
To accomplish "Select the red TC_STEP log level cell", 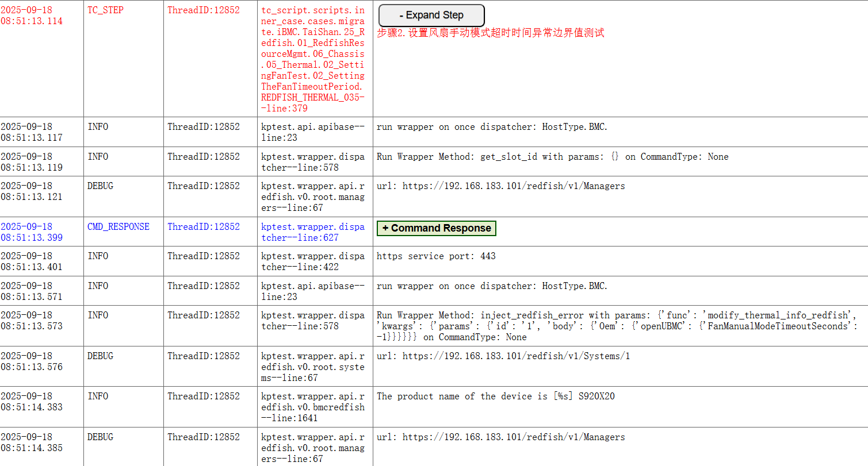I will pyautogui.click(x=105, y=10).
